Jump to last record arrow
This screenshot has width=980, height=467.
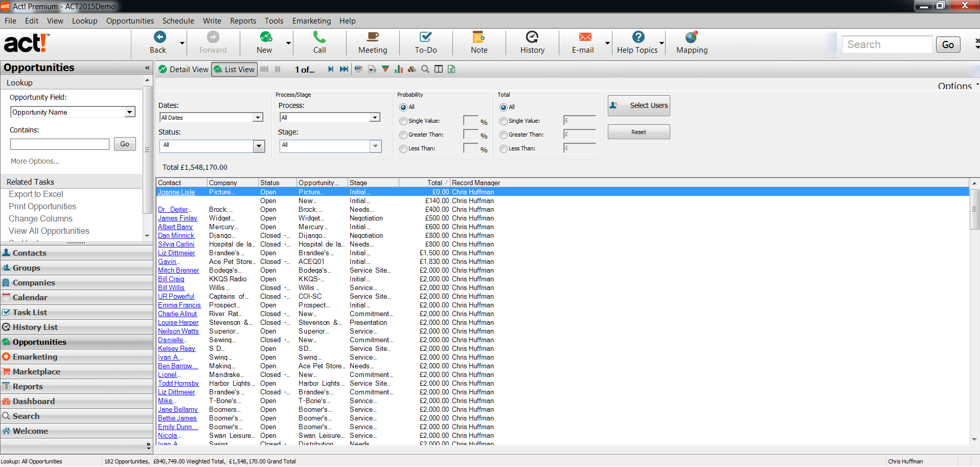coord(344,69)
